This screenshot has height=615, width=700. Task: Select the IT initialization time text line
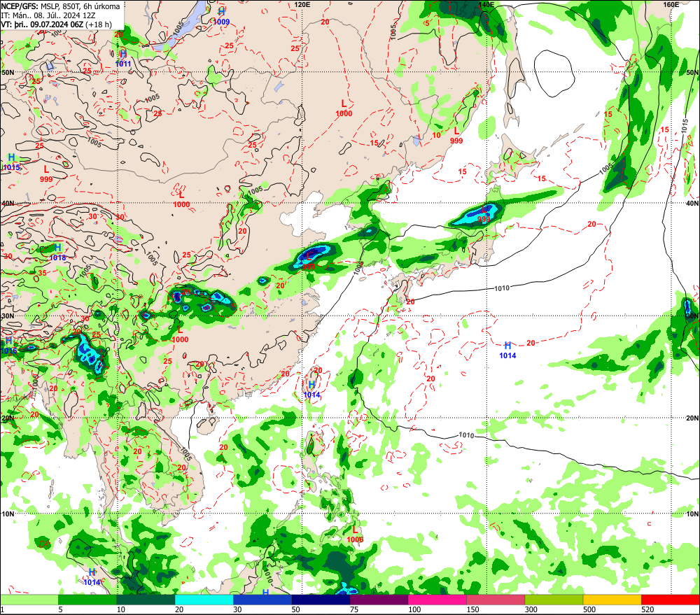tap(48, 15)
